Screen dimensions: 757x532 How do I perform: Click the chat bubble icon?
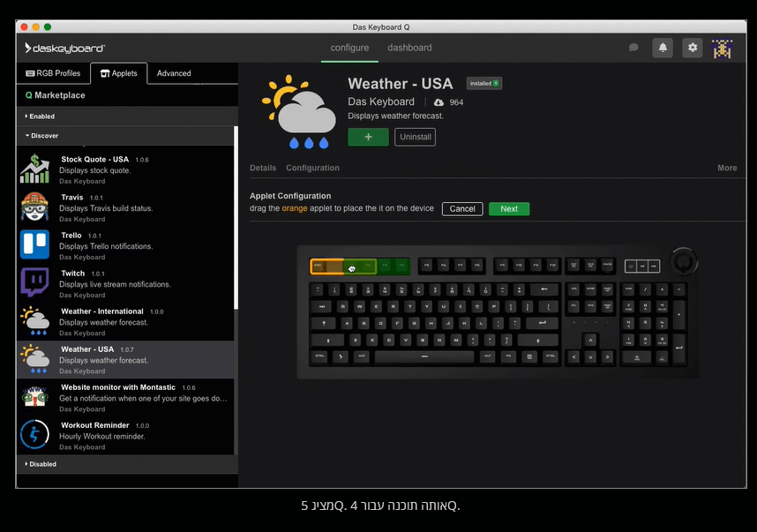click(633, 48)
